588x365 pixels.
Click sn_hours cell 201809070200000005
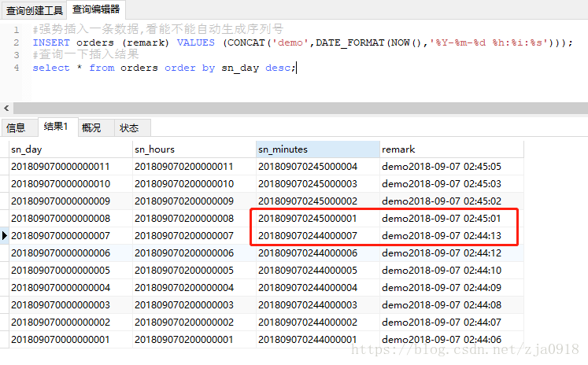tap(194, 270)
